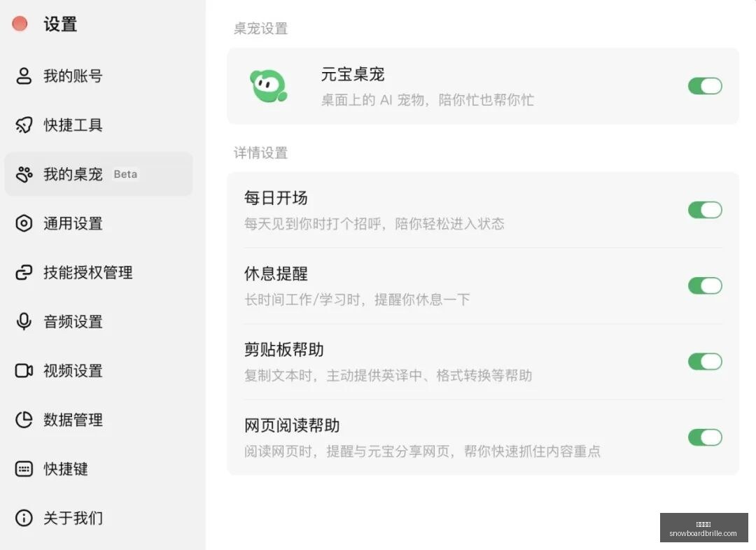The width and height of the screenshot is (756, 550).
Task: Click the green 元宝 pet avatar
Action: point(269,86)
